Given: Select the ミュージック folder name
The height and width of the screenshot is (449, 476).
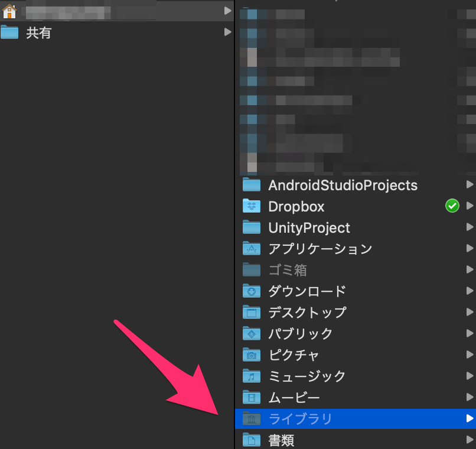Looking at the screenshot, I should pyautogui.click(x=307, y=376).
